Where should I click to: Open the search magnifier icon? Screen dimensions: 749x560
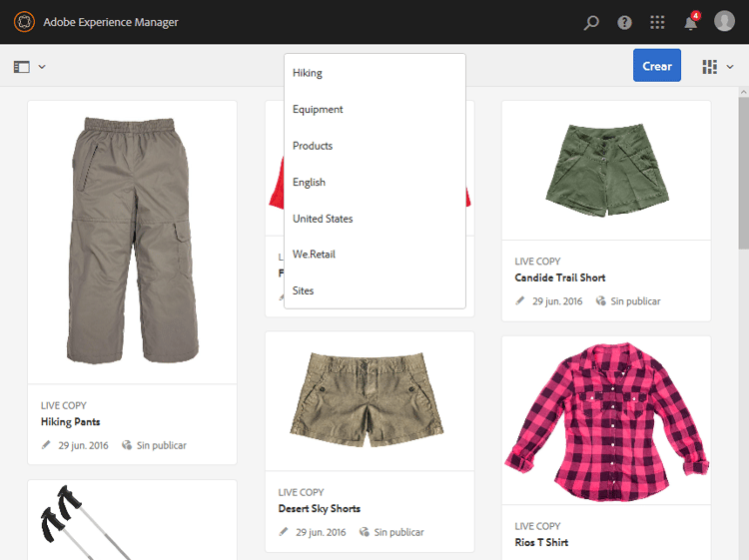click(x=591, y=22)
